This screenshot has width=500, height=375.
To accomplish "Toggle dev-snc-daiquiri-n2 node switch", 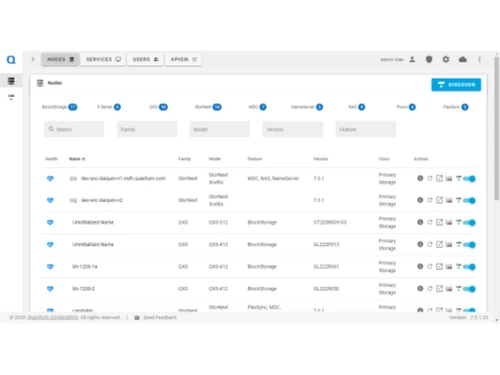I will [470, 200].
